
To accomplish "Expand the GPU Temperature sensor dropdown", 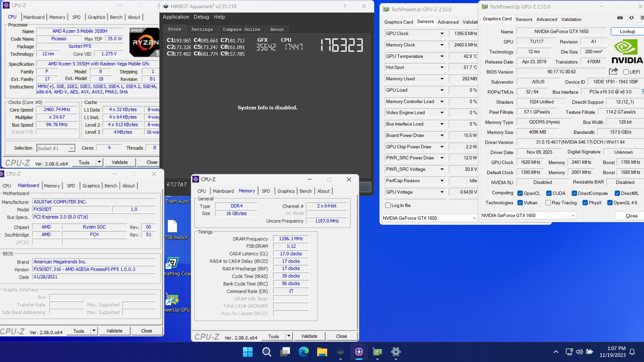I will click(x=442, y=56).
